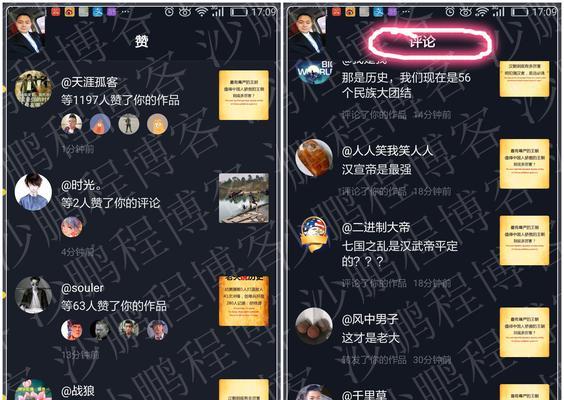Open thumbnail beside 七国之乱 comment
564x400 pixels.
524,240
